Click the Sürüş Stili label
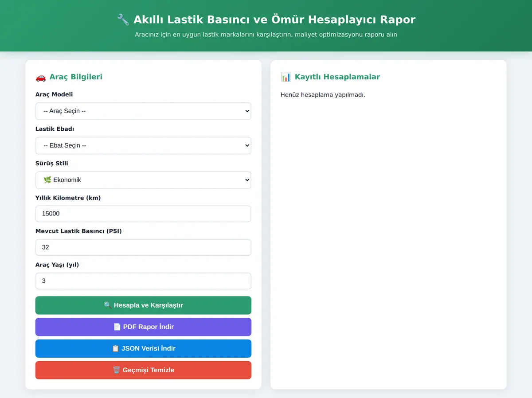The image size is (532, 398). (52, 164)
